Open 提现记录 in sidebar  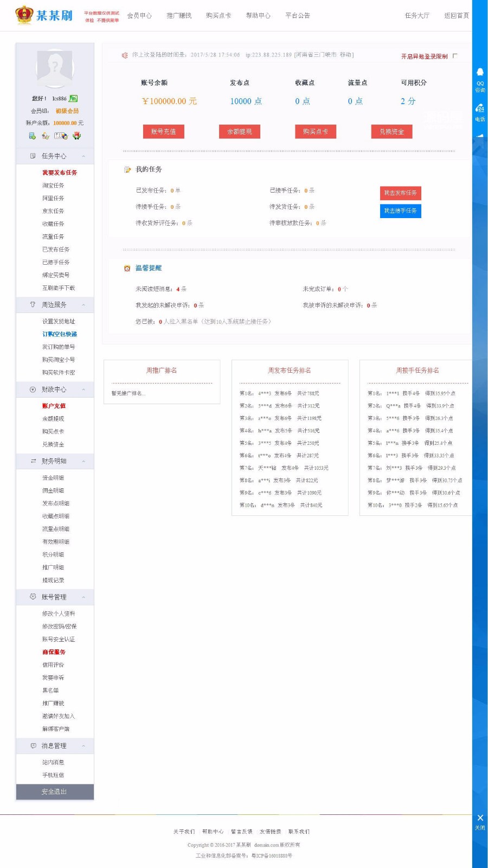[x=53, y=580]
